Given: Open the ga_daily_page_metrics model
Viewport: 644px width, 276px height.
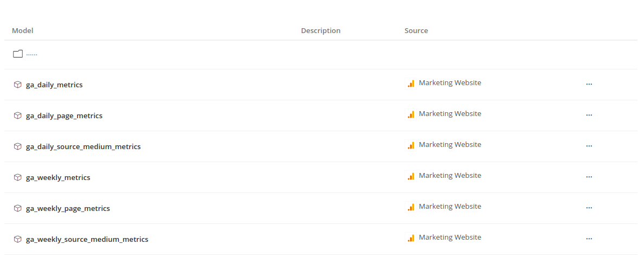Looking at the screenshot, I should pyautogui.click(x=64, y=116).
